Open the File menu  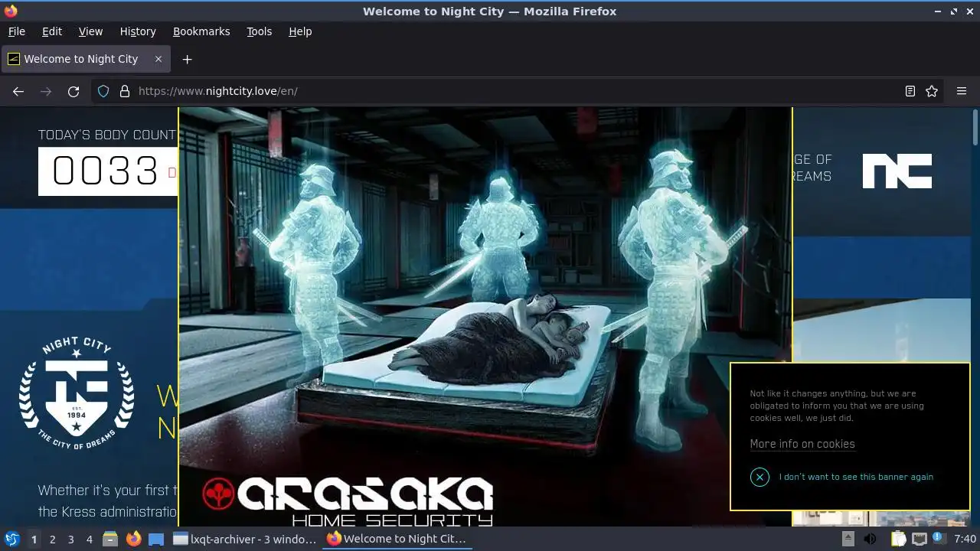click(16, 31)
